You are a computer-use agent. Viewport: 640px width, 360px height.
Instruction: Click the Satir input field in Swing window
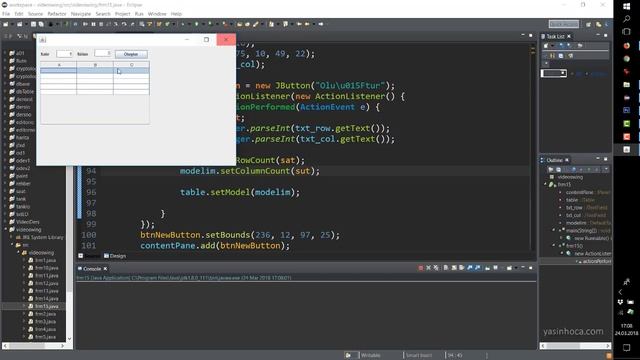64,54
